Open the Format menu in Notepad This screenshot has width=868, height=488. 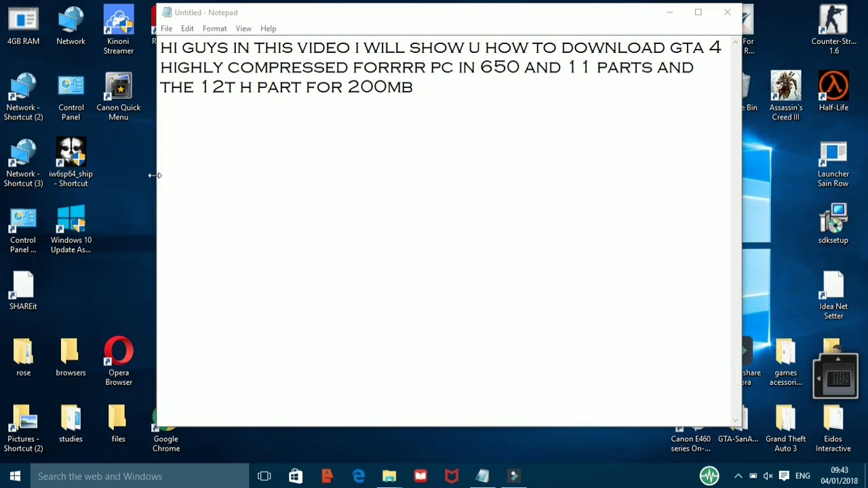(x=214, y=28)
